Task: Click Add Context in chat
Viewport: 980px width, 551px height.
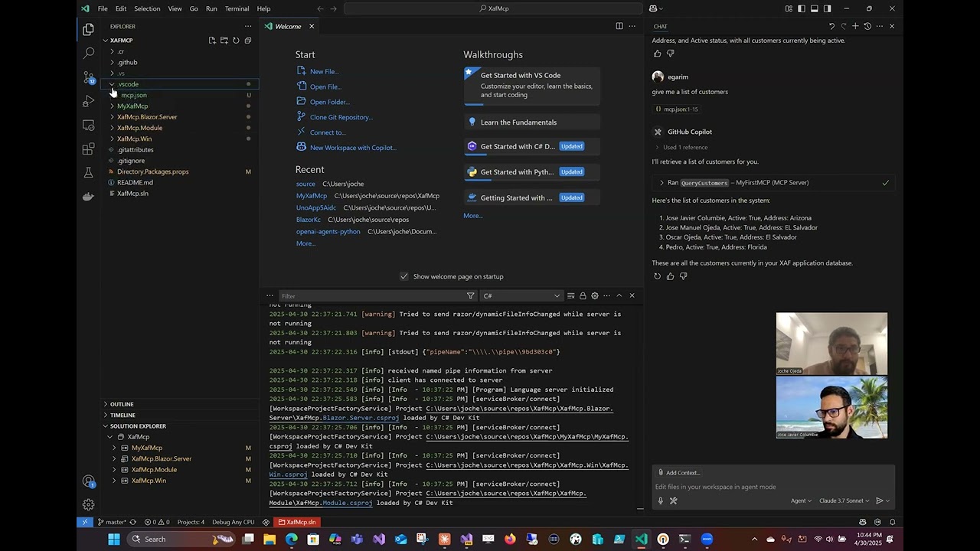Action: coord(679,473)
